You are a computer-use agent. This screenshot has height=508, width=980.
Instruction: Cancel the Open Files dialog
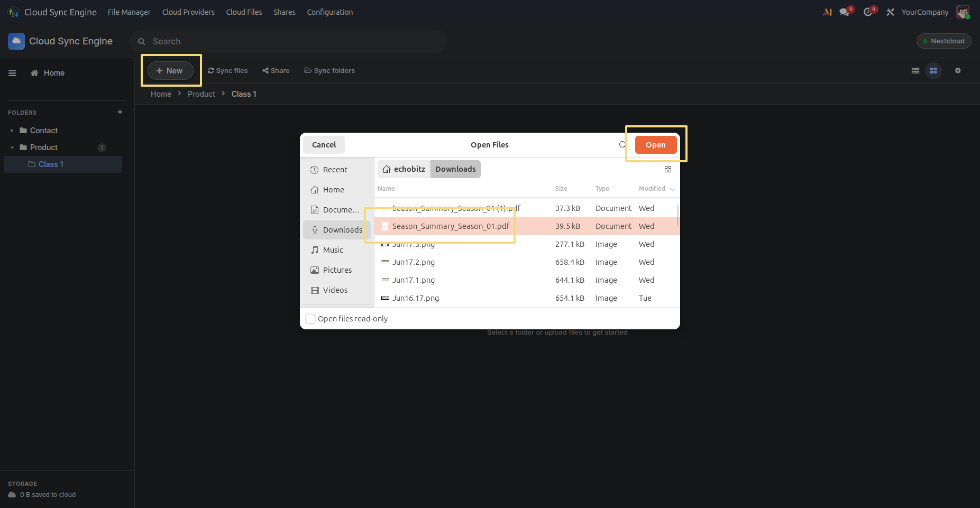[324, 145]
